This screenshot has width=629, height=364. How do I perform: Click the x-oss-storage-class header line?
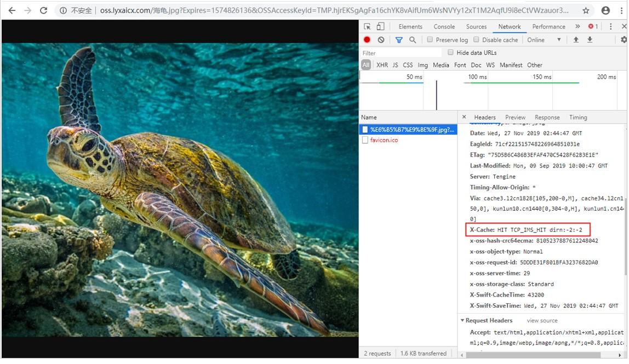click(511, 284)
